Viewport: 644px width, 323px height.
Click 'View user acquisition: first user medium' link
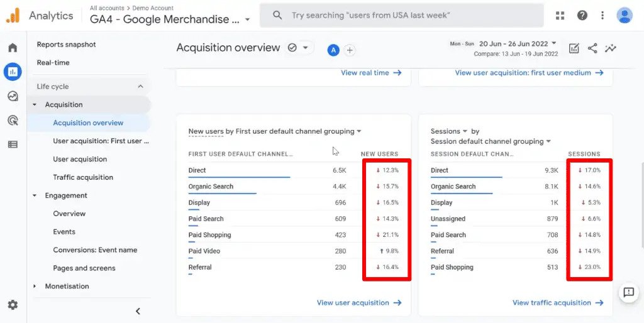tap(529, 73)
